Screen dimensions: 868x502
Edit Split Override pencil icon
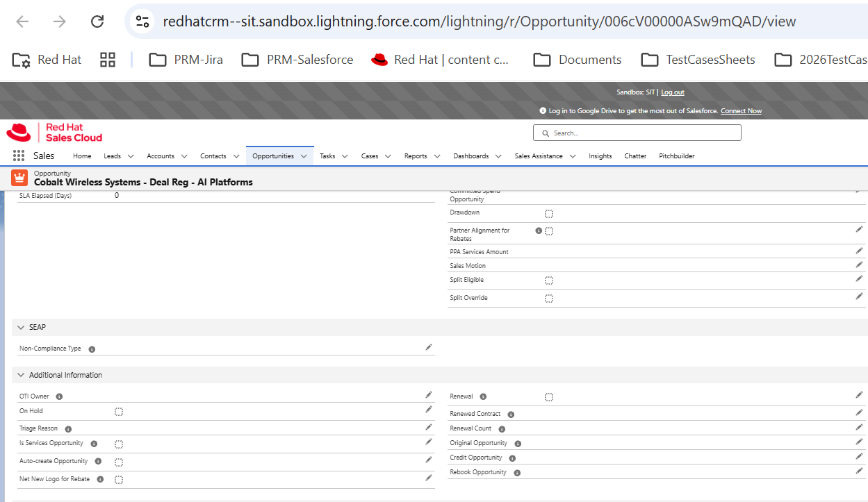click(859, 296)
